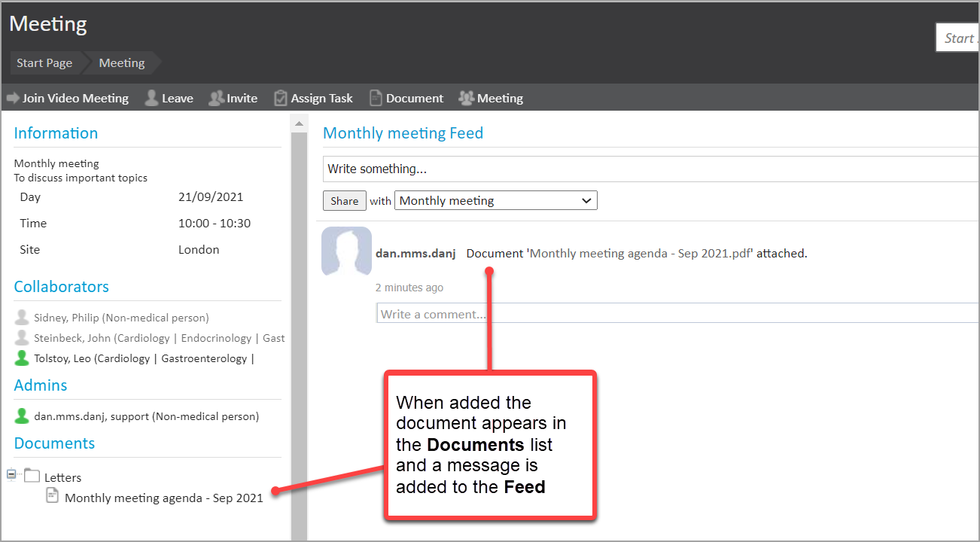Click the Assign Task clipboard icon
This screenshot has width=980, height=542.
pos(281,98)
